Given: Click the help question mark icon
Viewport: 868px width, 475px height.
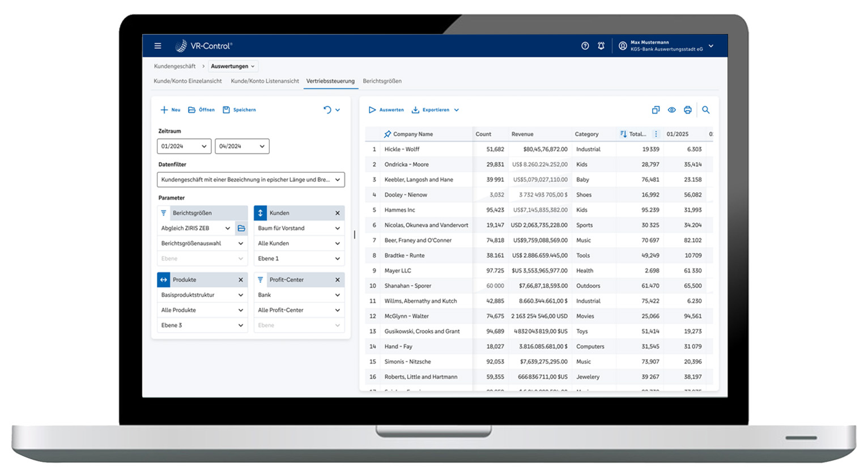Looking at the screenshot, I should (x=585, y=46).
